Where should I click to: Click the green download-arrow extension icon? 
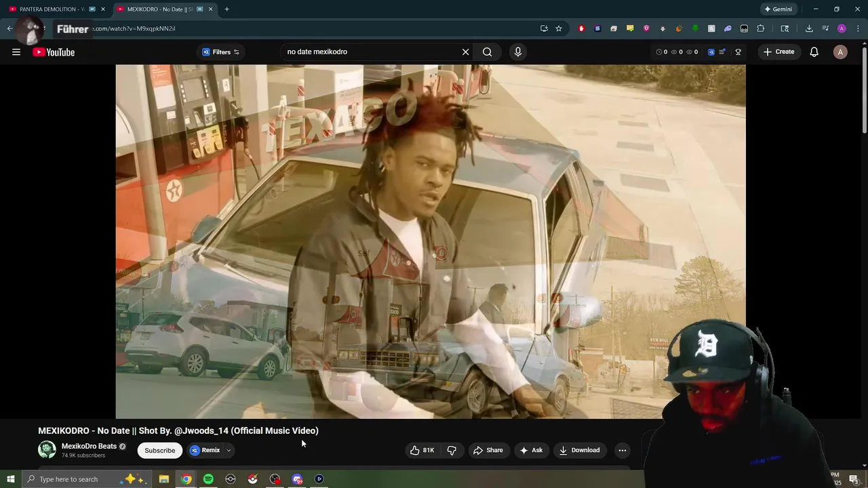695,28
